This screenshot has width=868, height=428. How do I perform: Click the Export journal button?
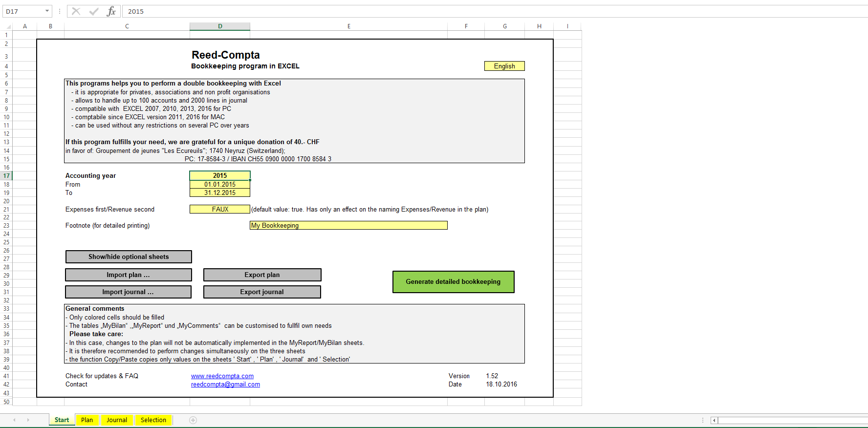click(262, 292)
